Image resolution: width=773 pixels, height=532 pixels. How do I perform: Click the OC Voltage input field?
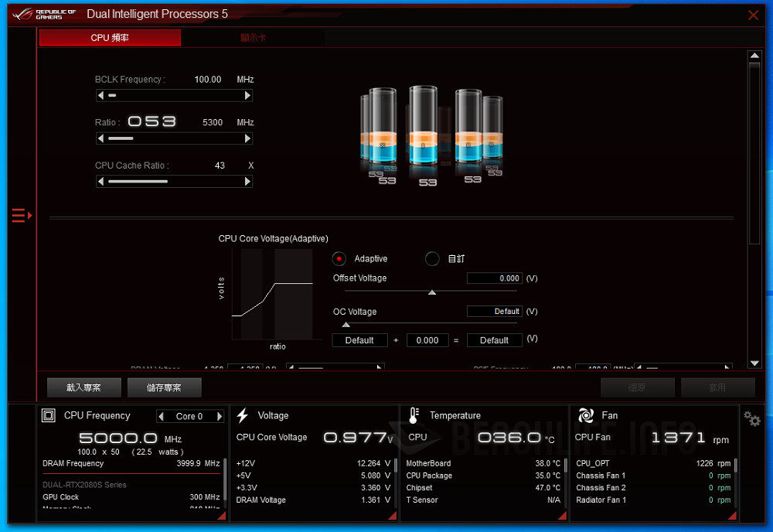494,311
